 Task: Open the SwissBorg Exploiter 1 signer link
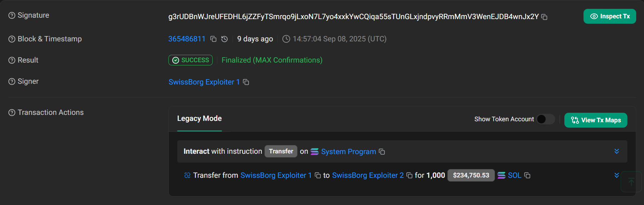[204, 82]
